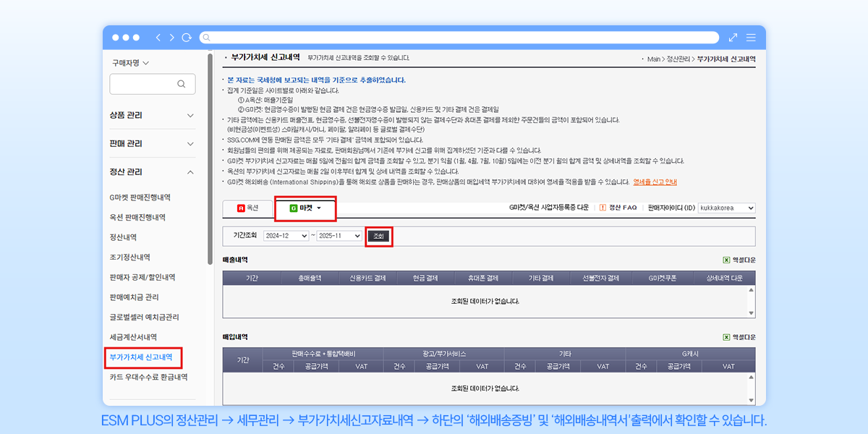868x434 pixels.
Task: Open 판매예치금 관리
Action: 134,297
